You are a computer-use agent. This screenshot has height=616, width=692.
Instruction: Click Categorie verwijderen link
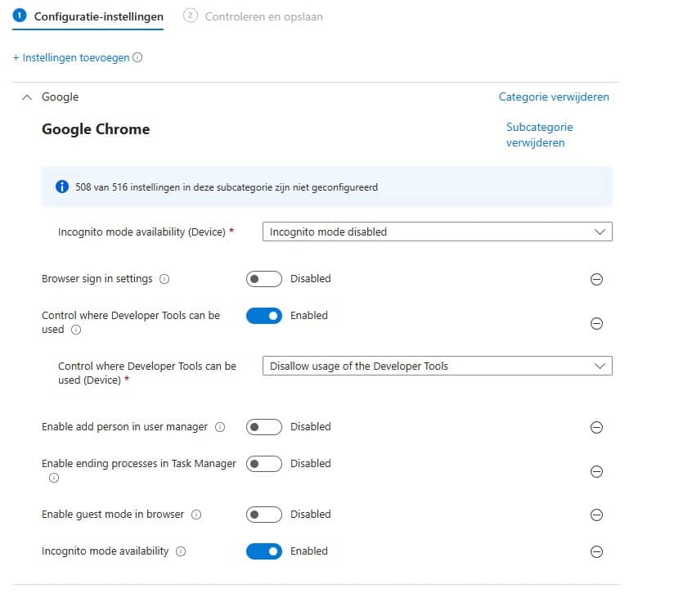[554, 97]
